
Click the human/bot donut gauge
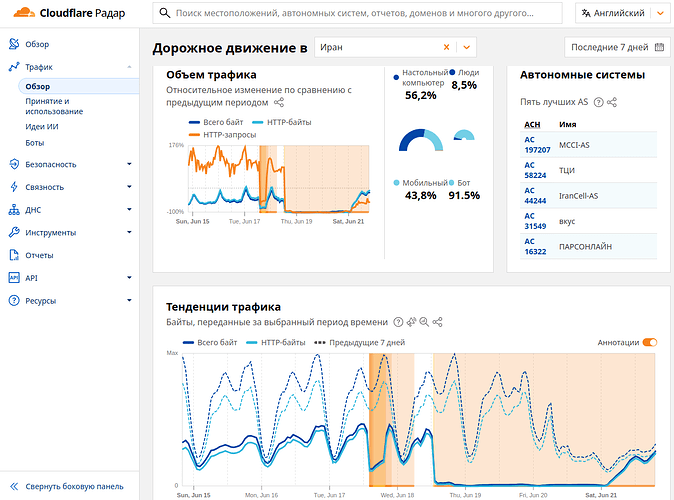[464, 135]
